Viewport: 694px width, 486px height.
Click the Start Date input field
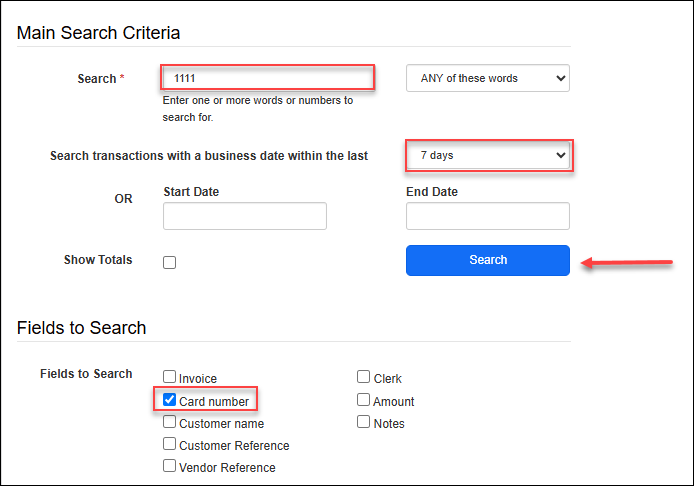[245, 216]
